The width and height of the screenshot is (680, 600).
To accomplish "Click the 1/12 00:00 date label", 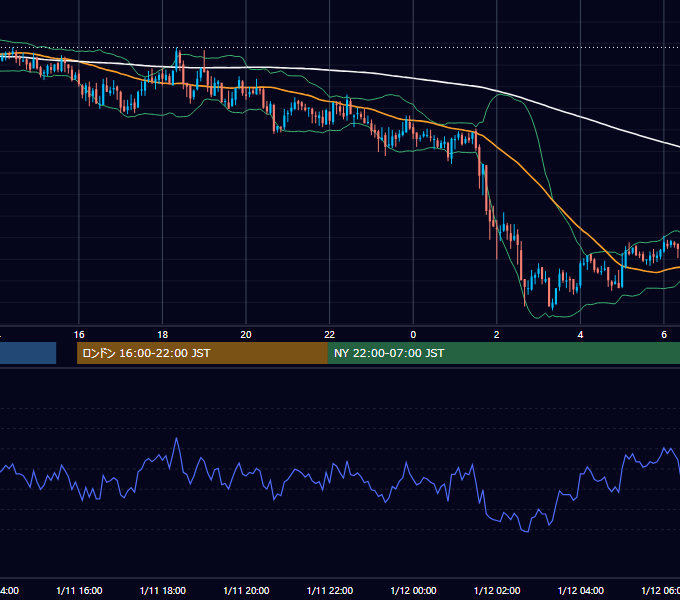I will pos(413,591).
